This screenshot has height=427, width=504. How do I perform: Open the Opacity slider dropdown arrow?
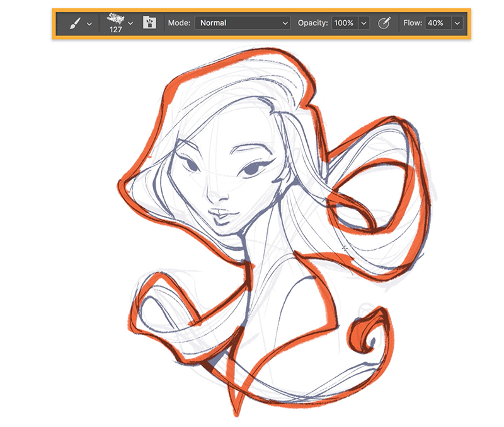click(364, 23)
